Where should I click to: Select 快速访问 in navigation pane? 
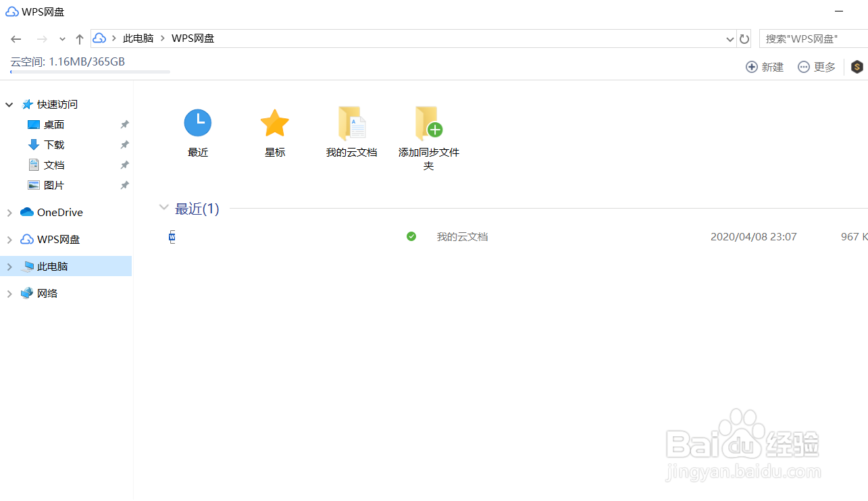coord(57,104)
